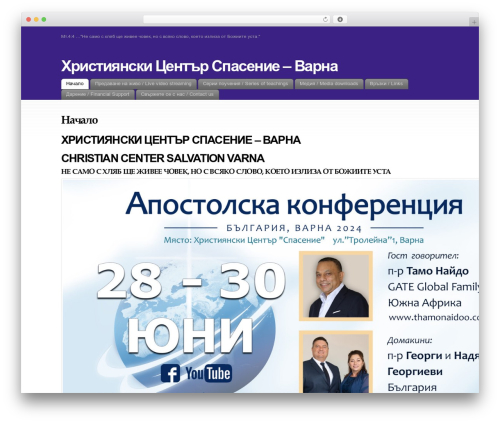Click the extension icon beside address bar
The width and height of the screenshot is (500, 423).
pyautogui.click(x=340, y=19)
